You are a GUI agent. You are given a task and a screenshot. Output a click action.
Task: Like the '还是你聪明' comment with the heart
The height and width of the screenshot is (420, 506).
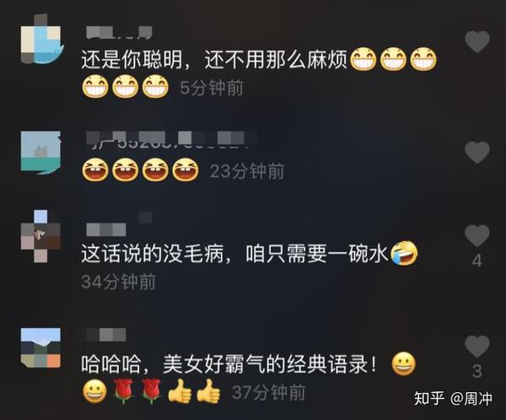(x=477, y=42)
